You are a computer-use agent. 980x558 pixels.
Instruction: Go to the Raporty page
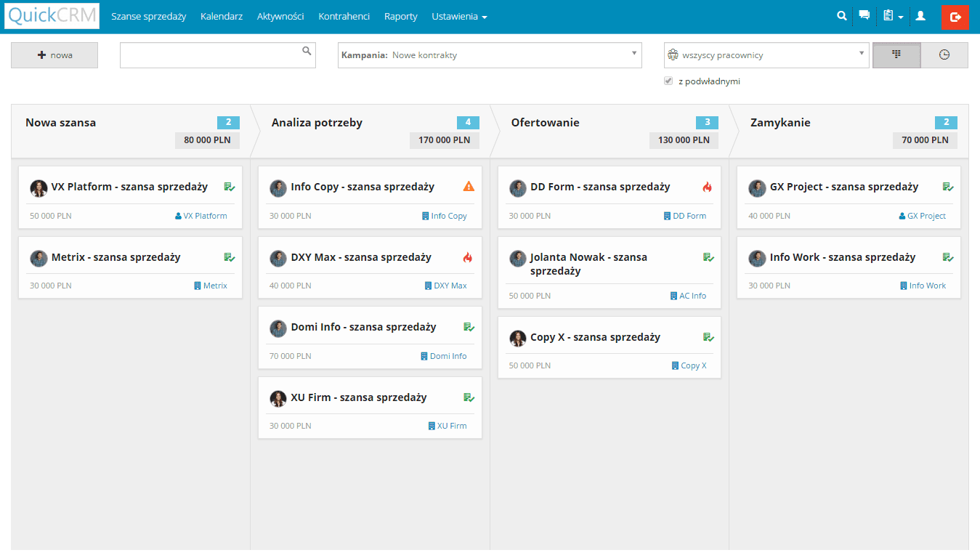point(400,17)
